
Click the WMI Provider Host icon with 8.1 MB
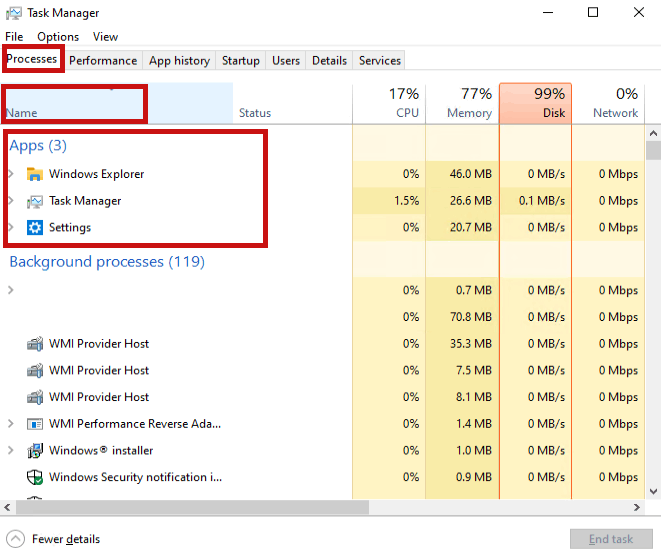coord(35,397)
